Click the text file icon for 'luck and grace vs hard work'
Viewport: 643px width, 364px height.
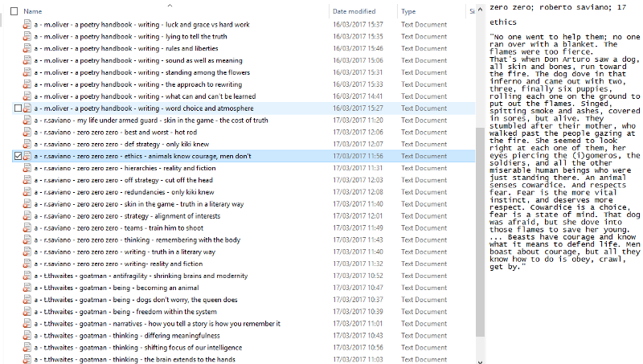[x=28, y=25]
